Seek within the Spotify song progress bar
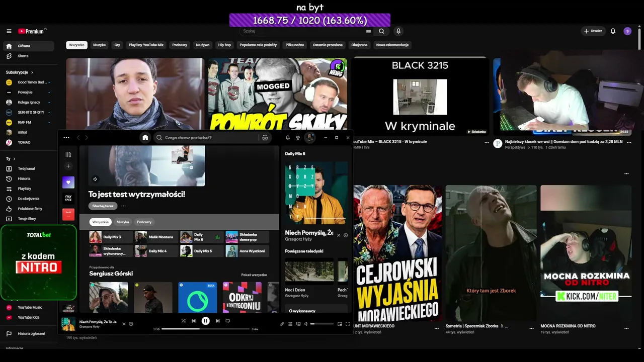This screenshot has width=644, height=362. click(x=206, y=329)
